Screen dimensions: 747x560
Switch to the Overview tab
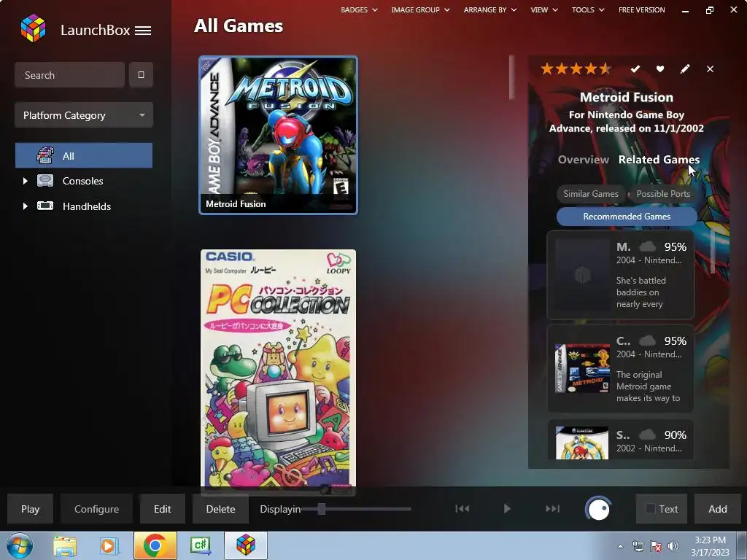584,160
